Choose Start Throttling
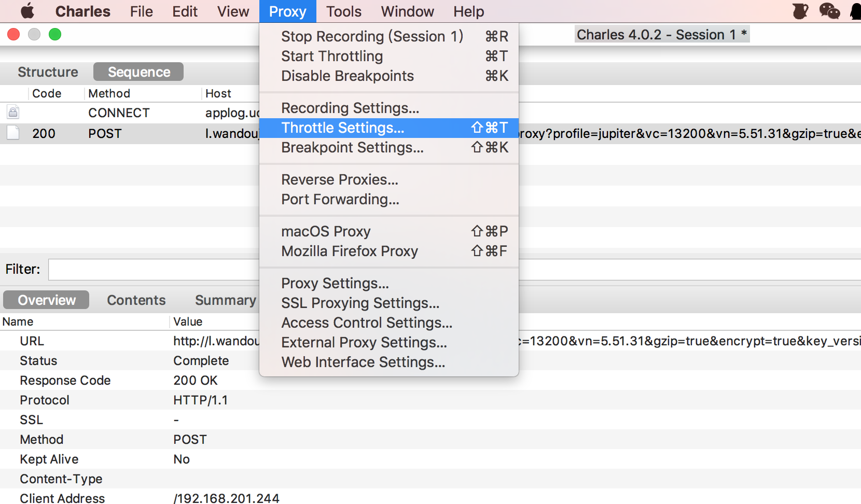Image resolution: width=861 pixels, height=504 pixels. click(389, 56)
